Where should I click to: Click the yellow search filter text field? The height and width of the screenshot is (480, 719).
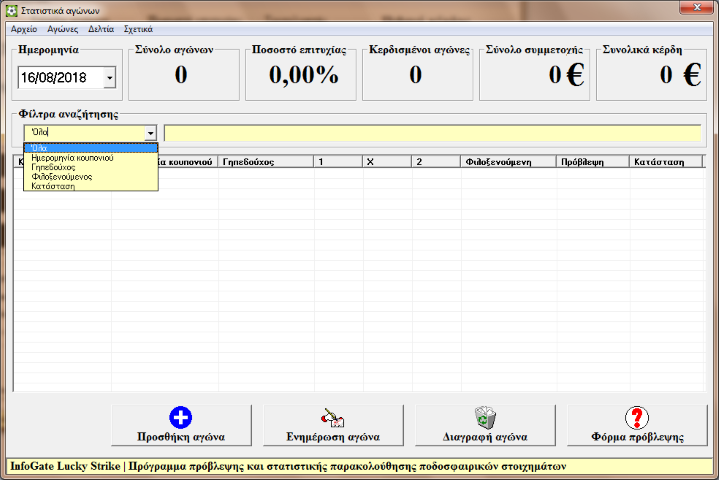coord(432,133)
